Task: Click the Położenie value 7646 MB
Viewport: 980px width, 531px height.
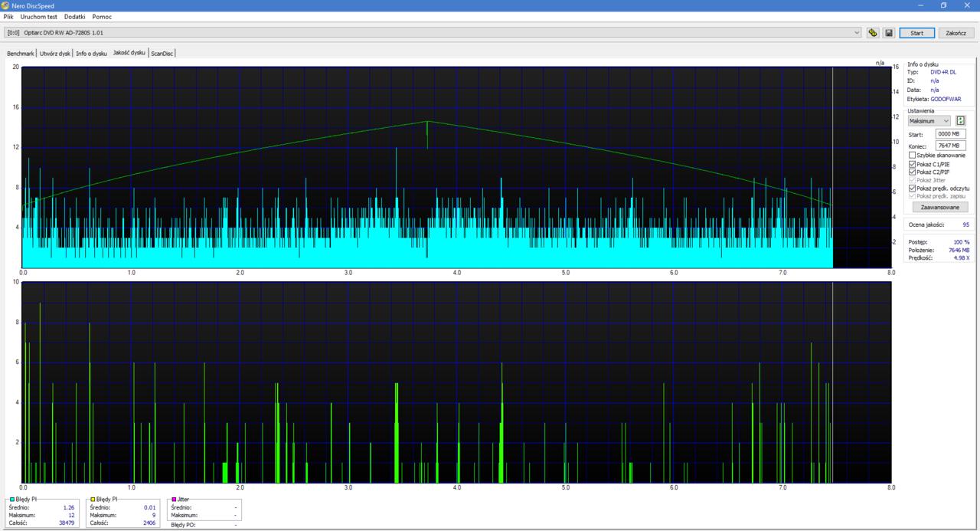Action: point(959,250)
